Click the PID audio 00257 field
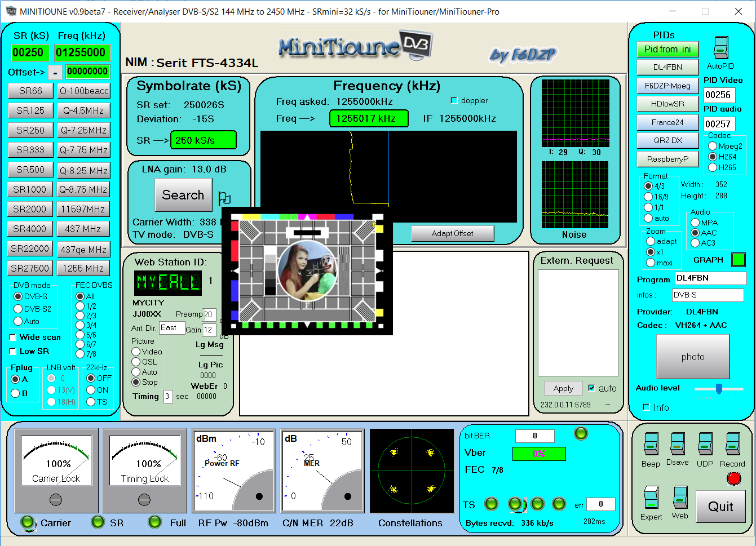Viewport: 756px width, 546px height. coord(719,124)
